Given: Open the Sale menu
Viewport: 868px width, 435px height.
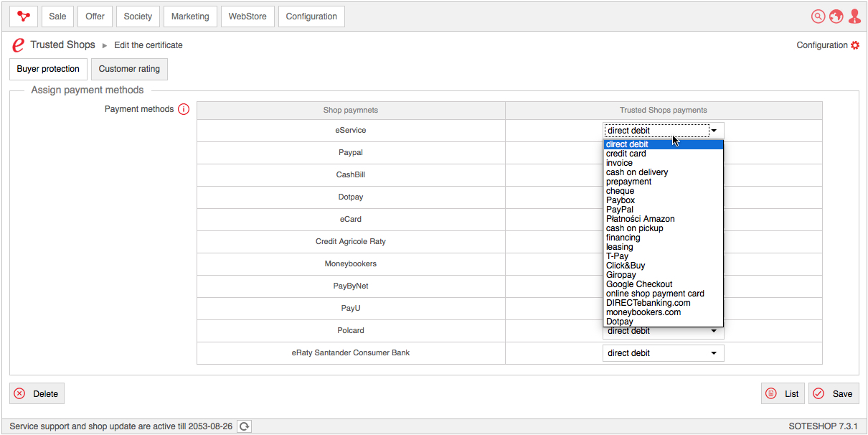Looking at the screenshot, I should pyautogui.click(x=57, y=17).
